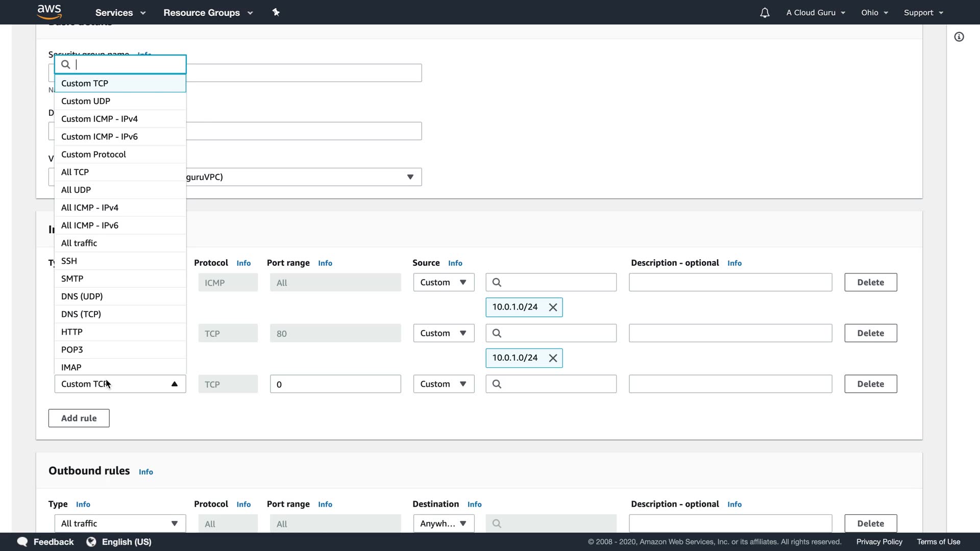The image size is (980, 551).
Task: Open the notifications bell icon
Action: (x=764, y=13)
